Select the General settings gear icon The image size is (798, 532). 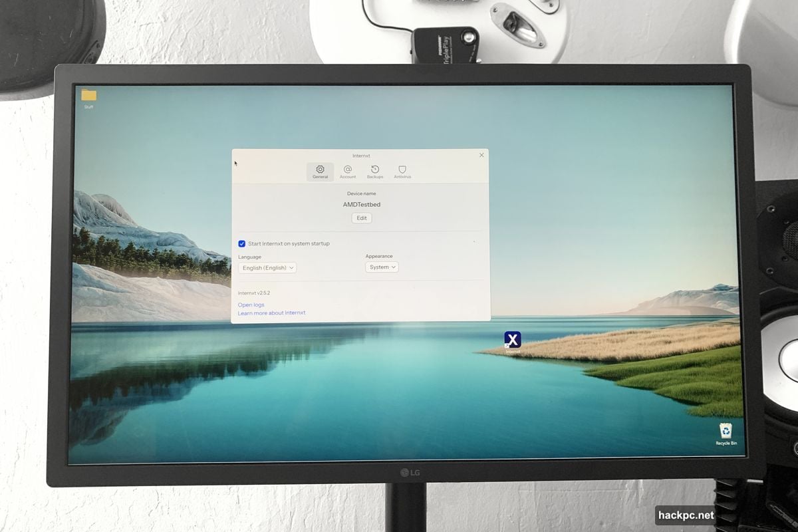pos(320,170)
